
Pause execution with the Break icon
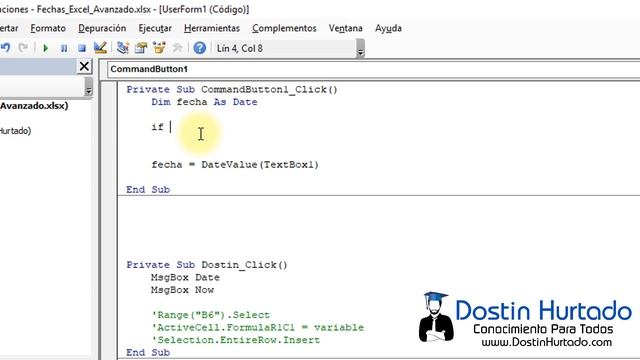click(x=64, y=48)
